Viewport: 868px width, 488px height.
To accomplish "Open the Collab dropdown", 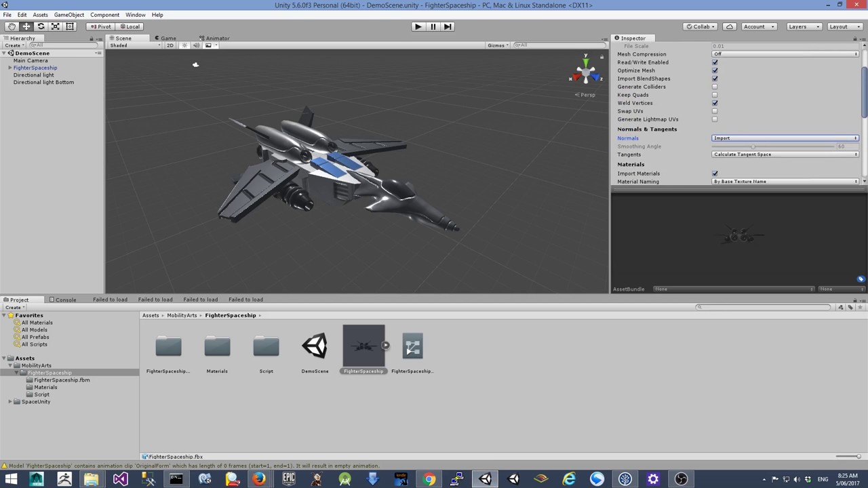I will (x=701, y=26).
